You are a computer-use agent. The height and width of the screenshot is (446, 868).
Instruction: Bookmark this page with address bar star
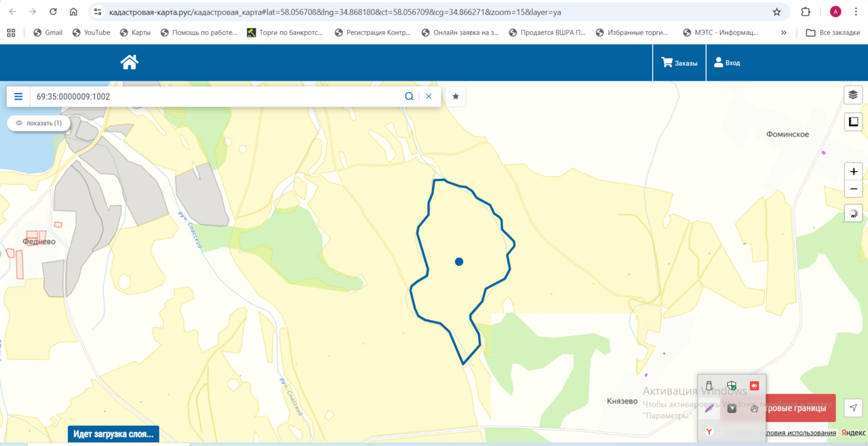(x=776, y=12)
